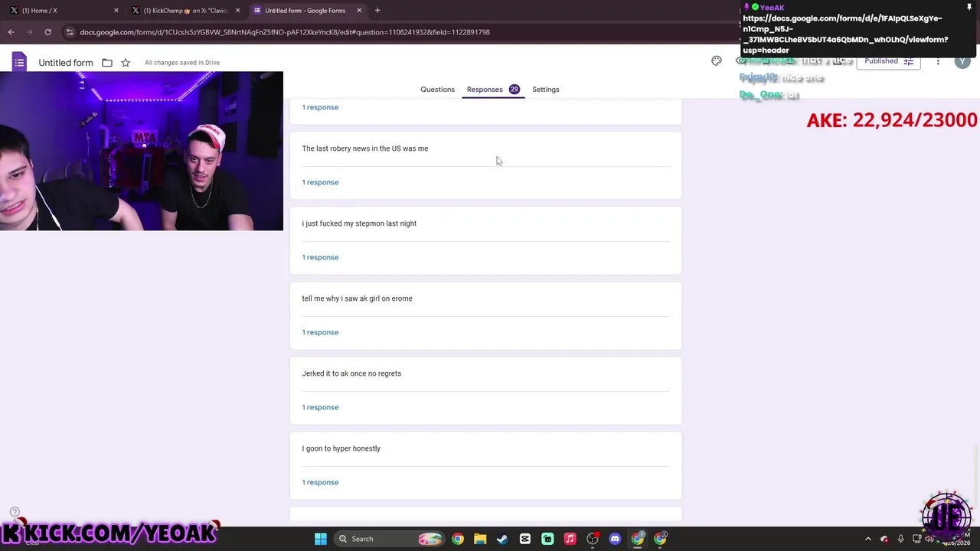Show hidden system tray icons
This screenshot has width=980, height=551.
[x=867, y=539]
